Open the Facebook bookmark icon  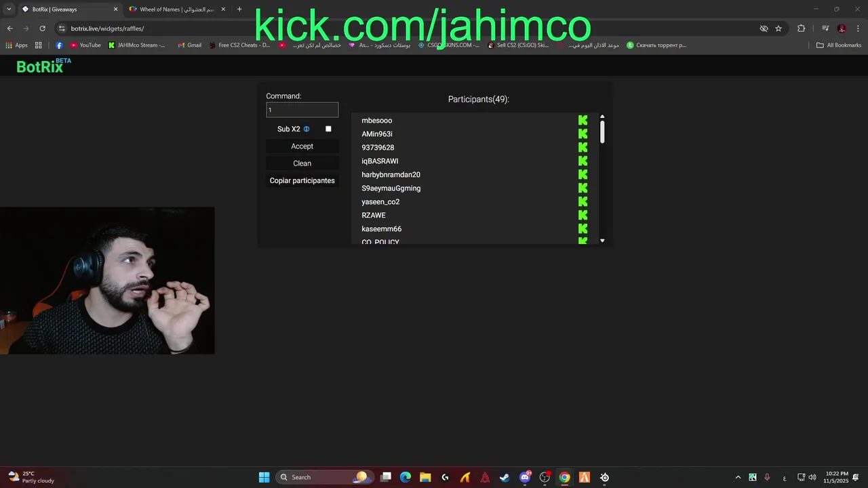59,45
